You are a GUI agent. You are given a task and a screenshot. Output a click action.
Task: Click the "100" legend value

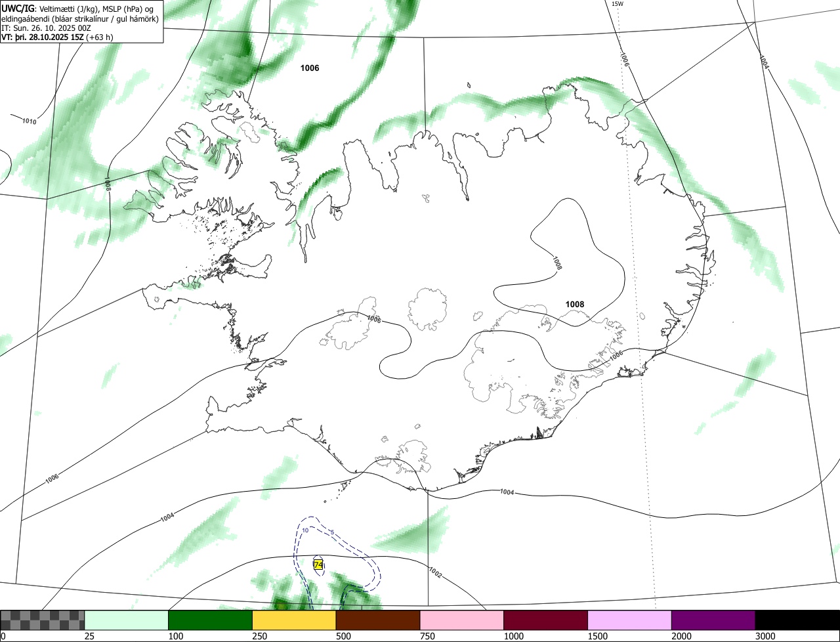[175, 637]
